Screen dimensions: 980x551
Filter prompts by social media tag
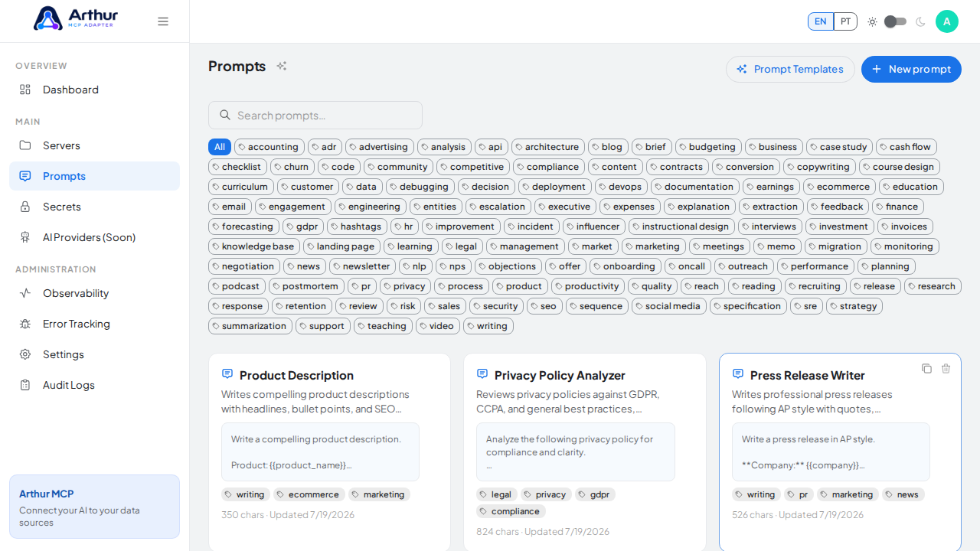coord(669,306)
